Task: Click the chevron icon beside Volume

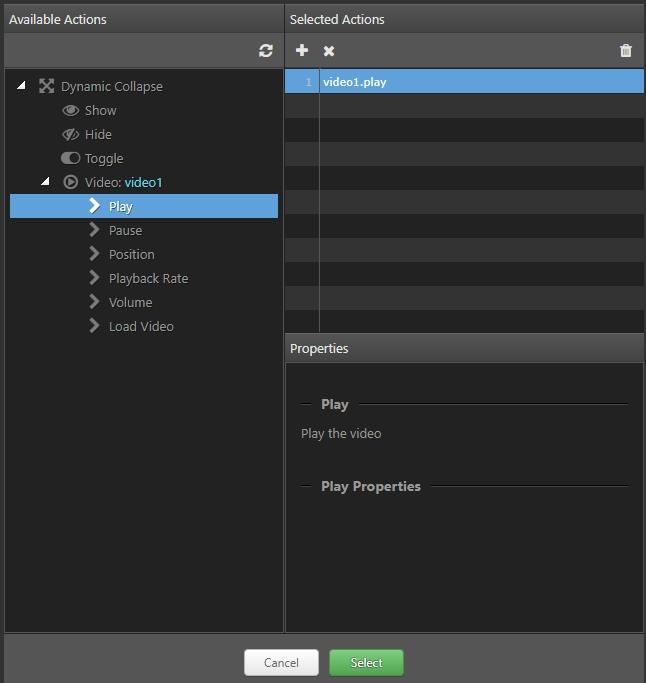Action: coord(95,301)
